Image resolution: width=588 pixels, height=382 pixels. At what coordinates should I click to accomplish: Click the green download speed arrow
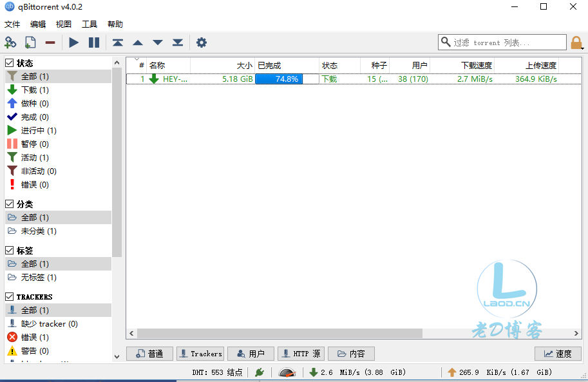coord(314,372)
